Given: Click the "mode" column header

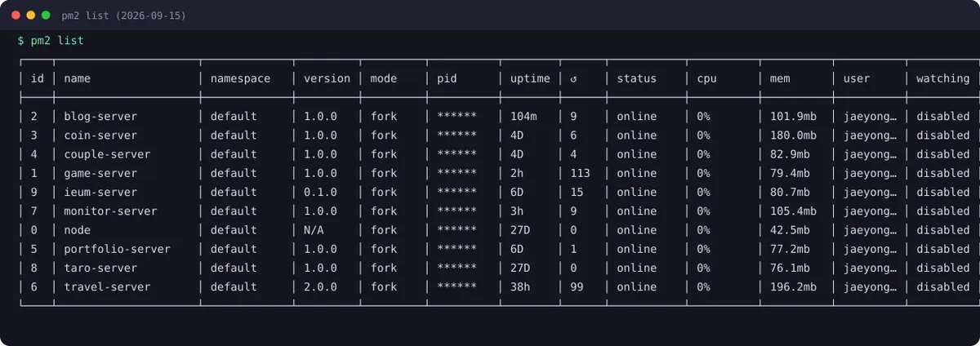Looking at the screenshot, I should [384, 78].
